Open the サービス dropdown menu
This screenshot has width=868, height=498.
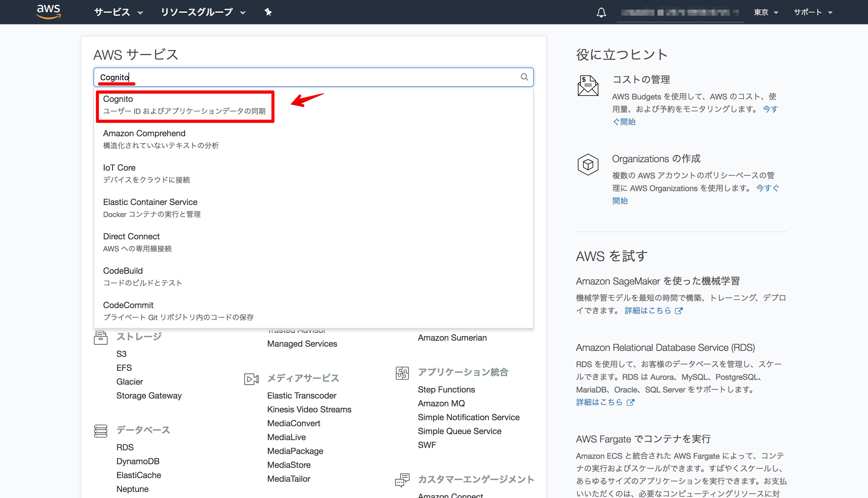(x=119, y=12)
